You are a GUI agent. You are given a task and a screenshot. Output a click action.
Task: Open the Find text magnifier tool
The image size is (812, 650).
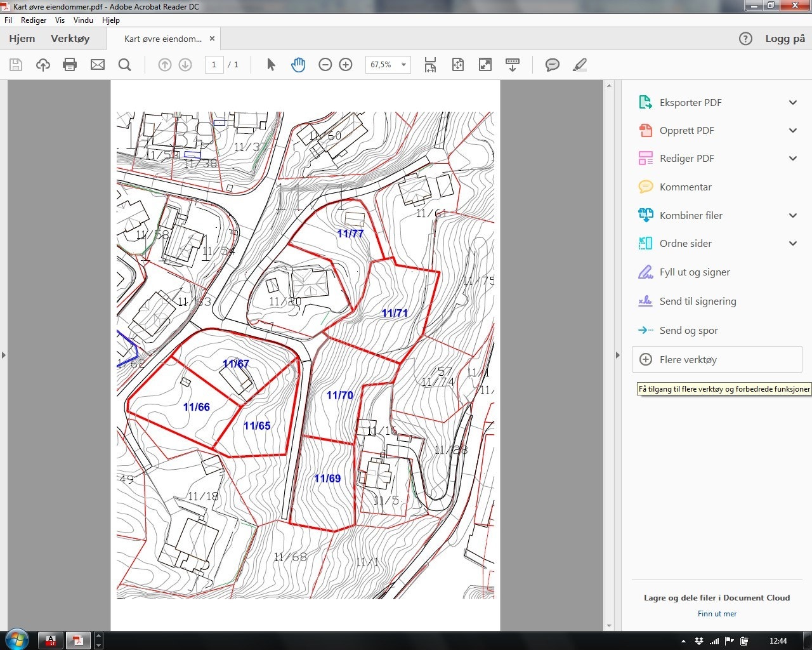[125, 65]
